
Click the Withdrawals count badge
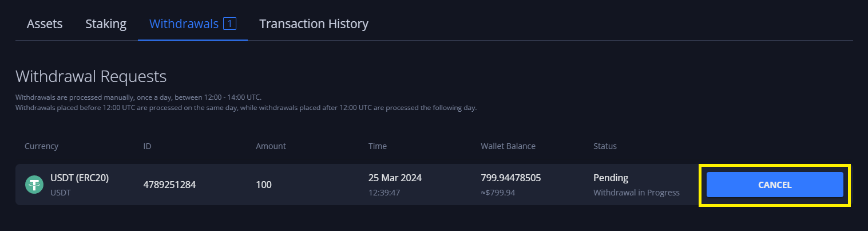tap(229, 24)
